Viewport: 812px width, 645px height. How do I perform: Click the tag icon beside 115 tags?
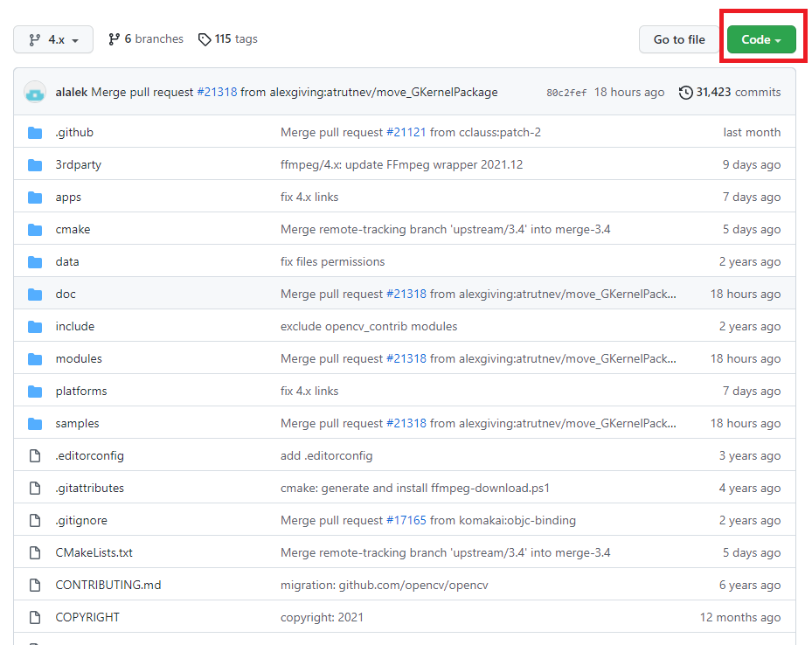point(205,39)
